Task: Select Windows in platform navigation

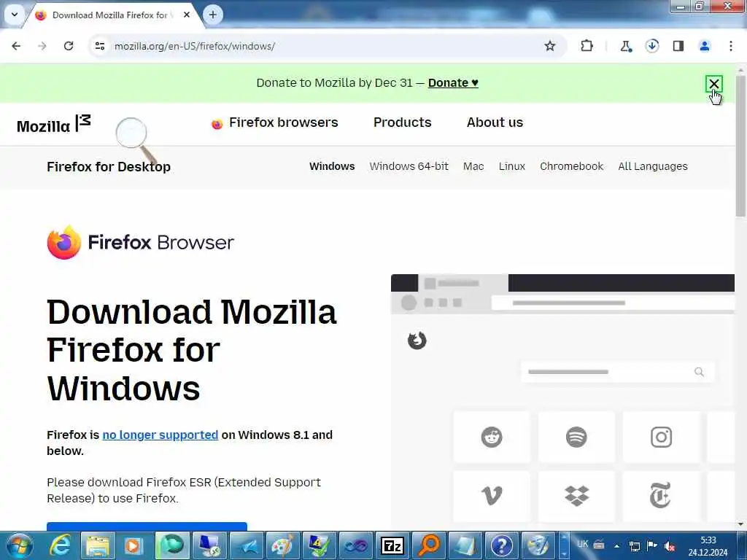Action: (332, 167)
